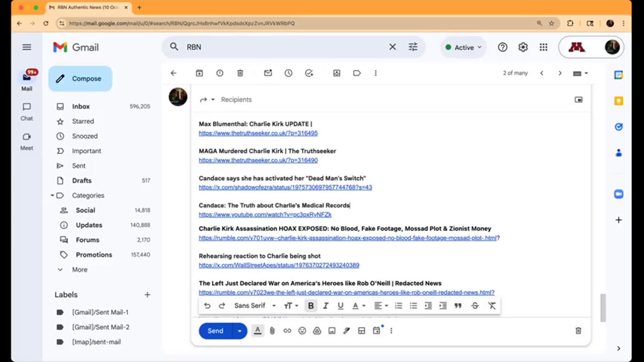Image resolution: width=644 pixels, height=362 pixels.
Task: Show the older conversation
Action: (560, 73)
